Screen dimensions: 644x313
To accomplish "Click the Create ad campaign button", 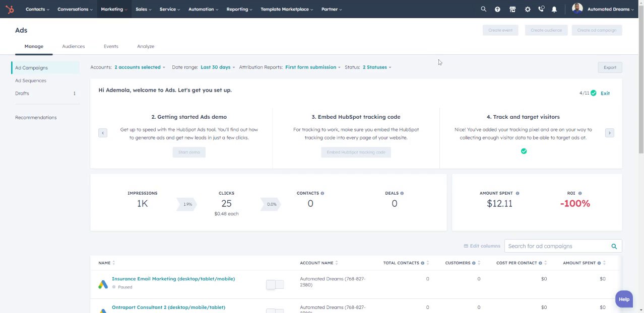I will (597, 30).
